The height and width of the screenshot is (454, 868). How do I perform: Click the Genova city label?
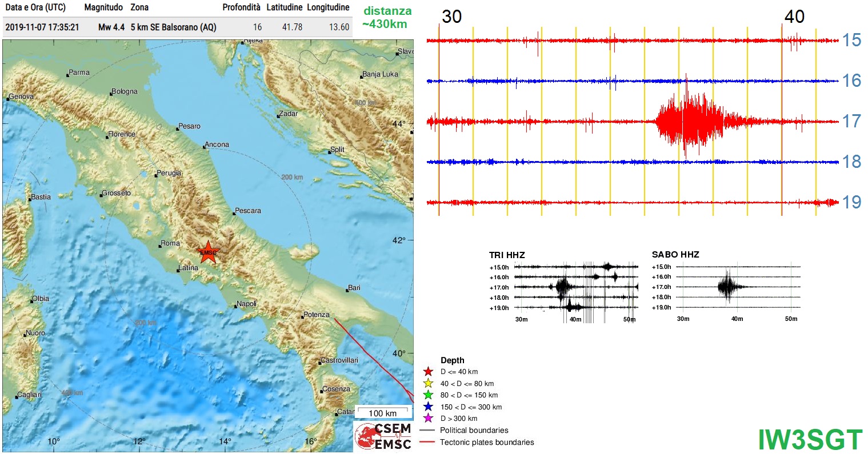pos(21,97)
